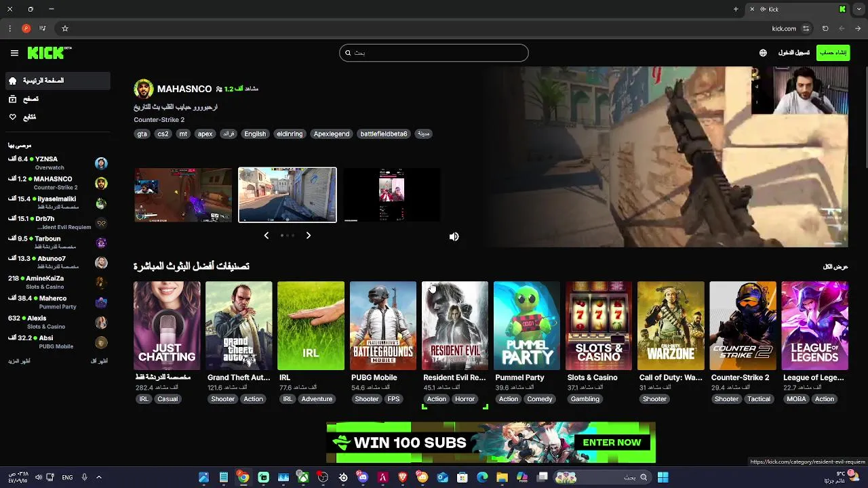Open a new browser tab
Viewport: 868px width, 488px height.
point(736,9)
